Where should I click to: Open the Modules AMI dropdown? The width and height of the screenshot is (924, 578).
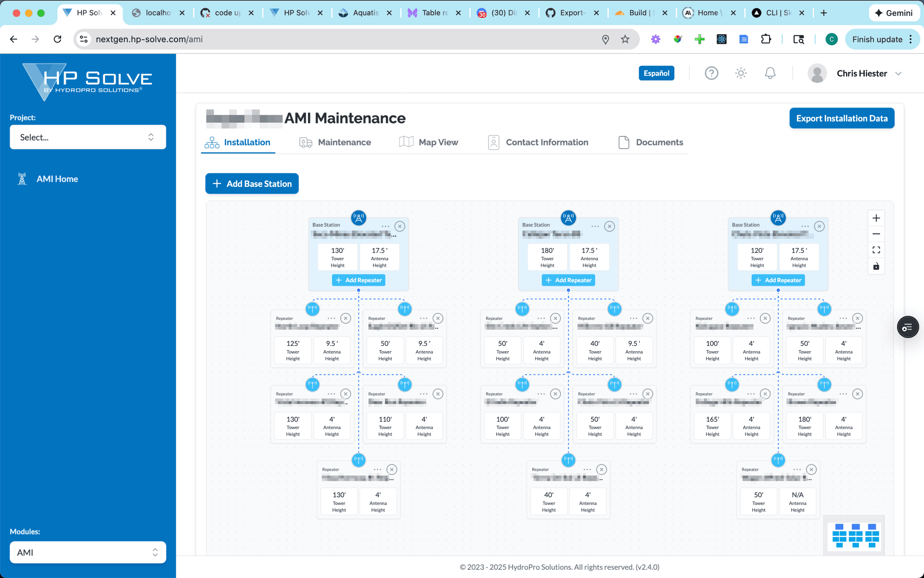(x=88, y=552)
